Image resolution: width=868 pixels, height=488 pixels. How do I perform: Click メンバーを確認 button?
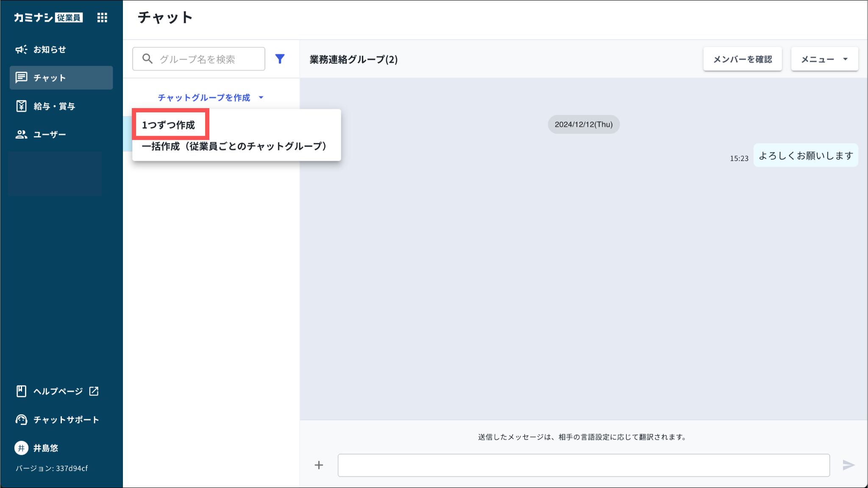click(743, 59)
